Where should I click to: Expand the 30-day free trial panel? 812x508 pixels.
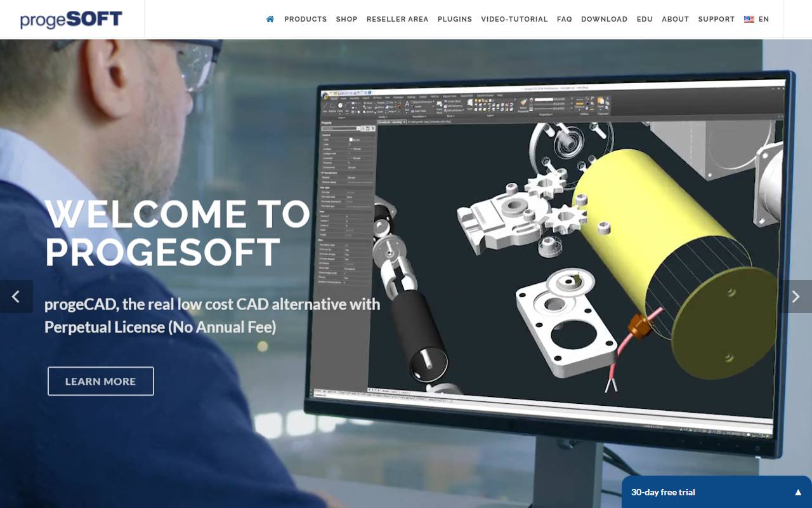coord(717,492)
